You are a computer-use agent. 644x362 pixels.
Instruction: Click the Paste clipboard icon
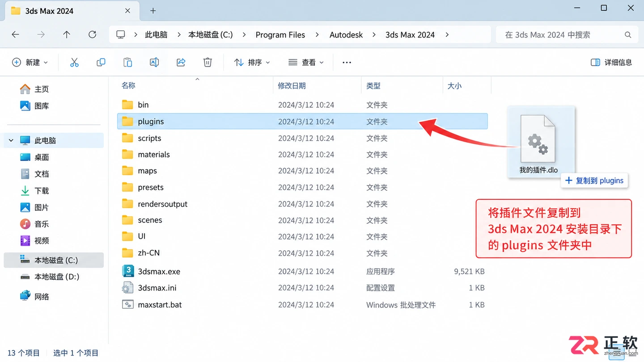click(x=127, y=63)
